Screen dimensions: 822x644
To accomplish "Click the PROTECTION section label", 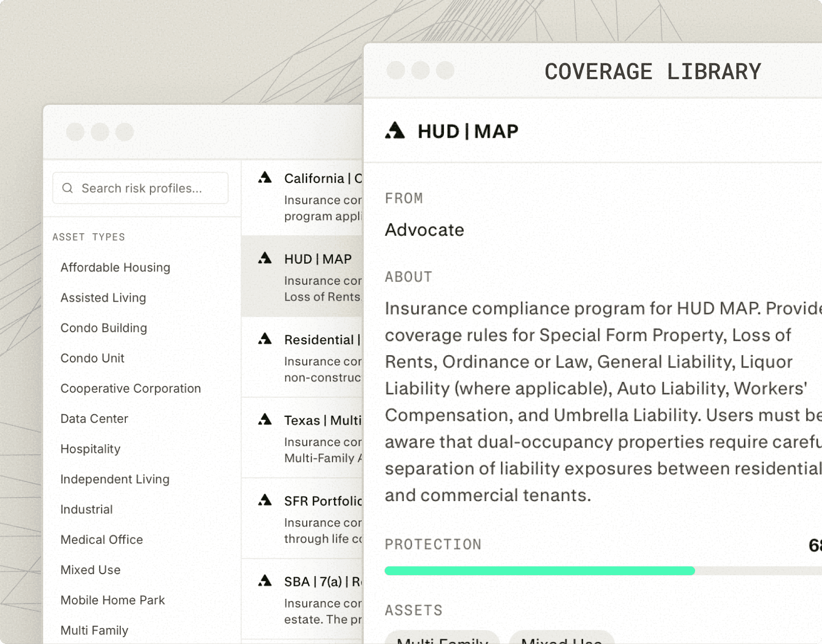I will click(433, 544).
